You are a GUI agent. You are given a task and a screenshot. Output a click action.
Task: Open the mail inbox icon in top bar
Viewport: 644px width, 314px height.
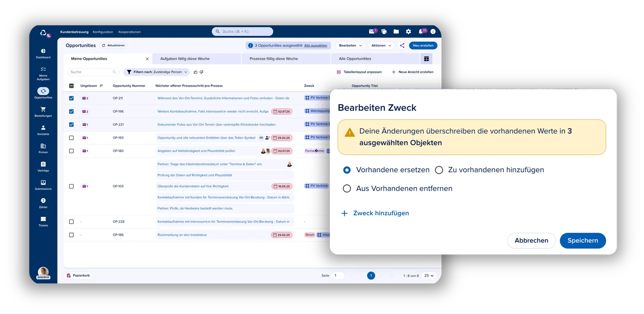372,31
